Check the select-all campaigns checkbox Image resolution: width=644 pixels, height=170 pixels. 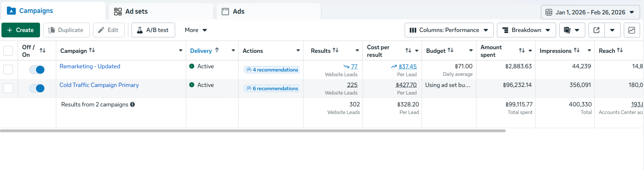click(x=8, y=51)
